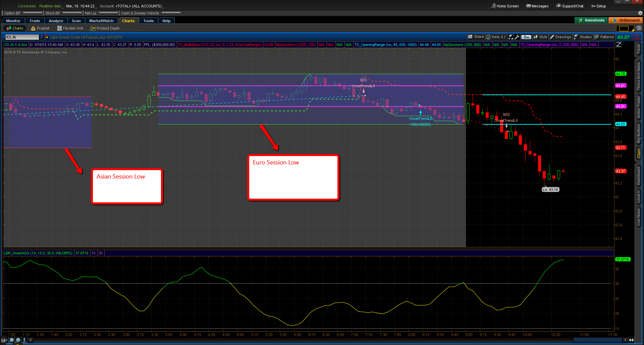Open the list menu icon beside grid selector
This screenshot has width=644, height=345.
click(639, 29)
